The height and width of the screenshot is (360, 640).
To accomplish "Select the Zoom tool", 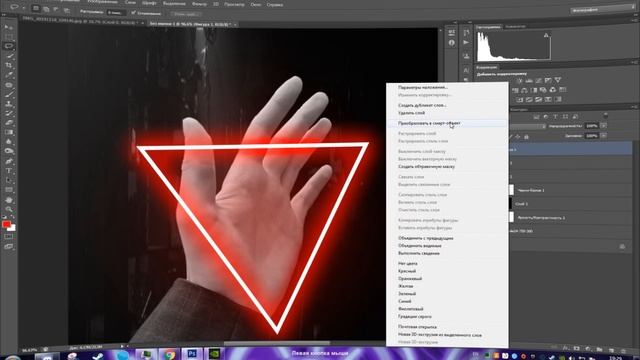I will pos(9,209).
